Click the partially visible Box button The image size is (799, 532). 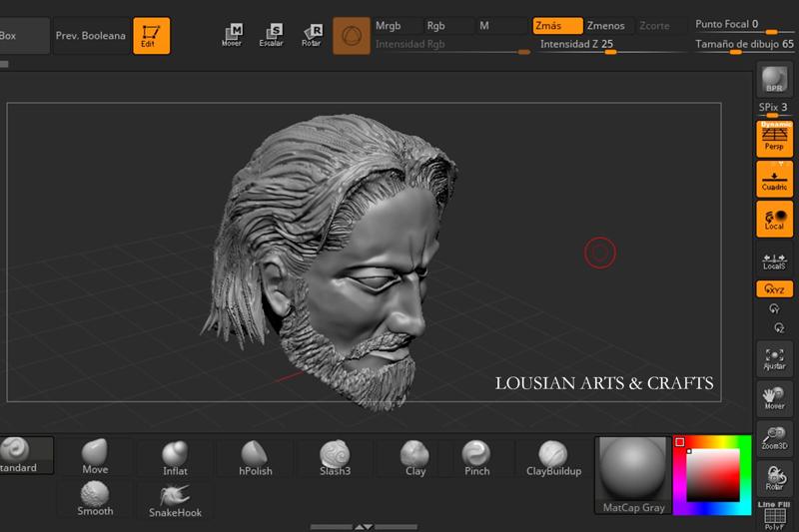coord(24,36)
